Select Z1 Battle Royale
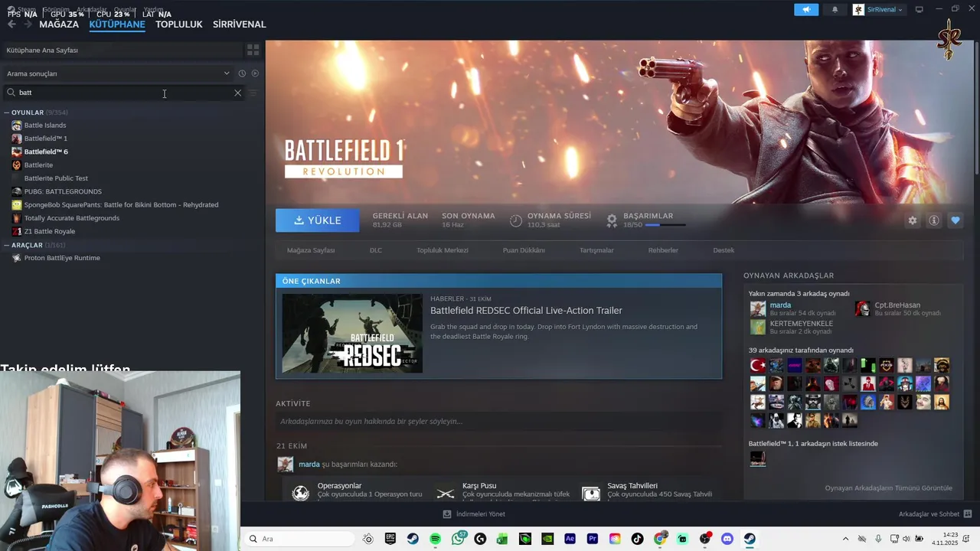Screen dimensions: 980x551 coord(50,231)
